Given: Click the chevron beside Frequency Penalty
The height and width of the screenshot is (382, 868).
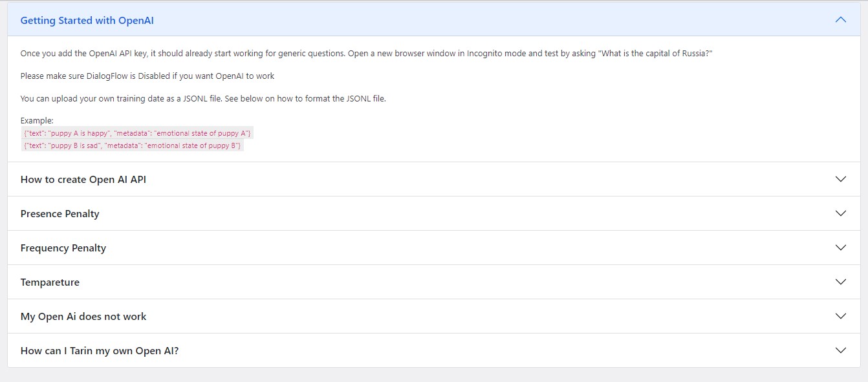Looking at the screenshot, I should [841, 248].
